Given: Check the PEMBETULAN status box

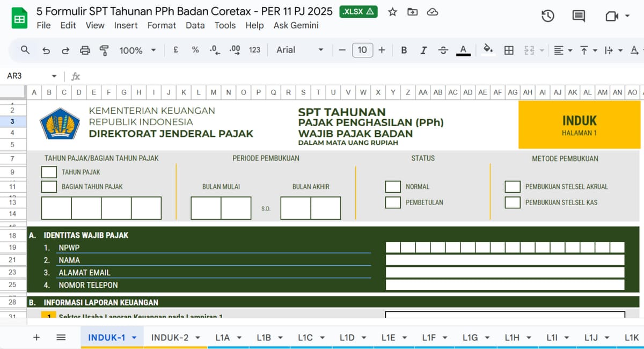Looking at the screenshot, I should (x=392, y=202).
